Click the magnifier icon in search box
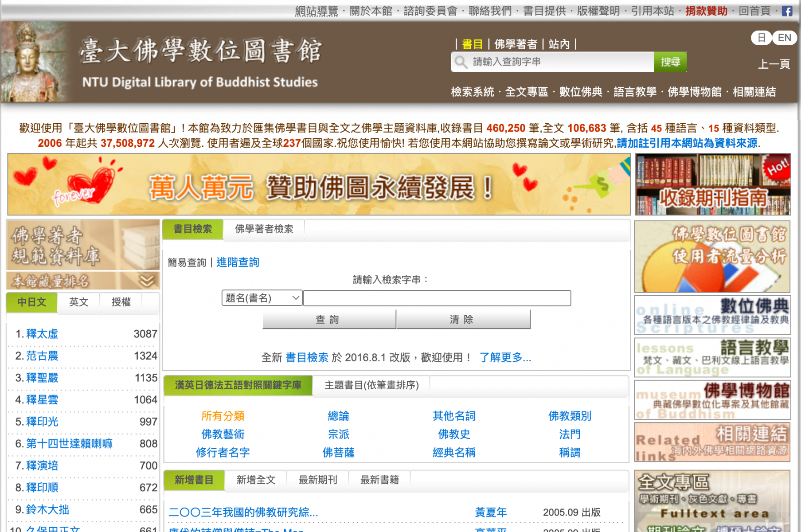 pyautogui.click(x=461, y=62)
